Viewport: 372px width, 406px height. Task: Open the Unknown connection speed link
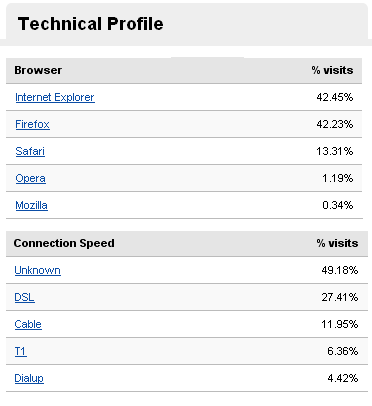point(37,270)
